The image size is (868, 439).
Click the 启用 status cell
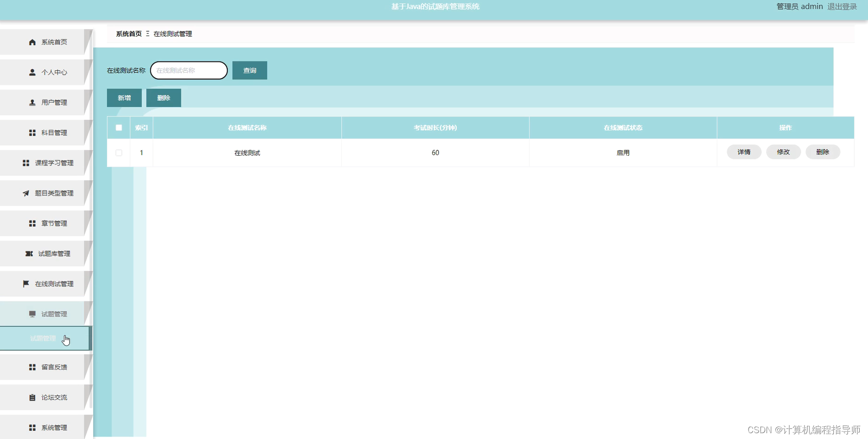(x=623, y=153)
